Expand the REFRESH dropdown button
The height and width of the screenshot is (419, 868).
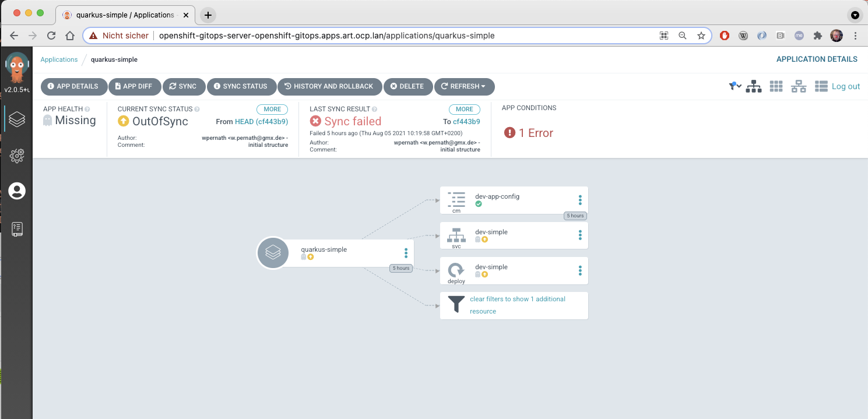(x=464, y=86)
